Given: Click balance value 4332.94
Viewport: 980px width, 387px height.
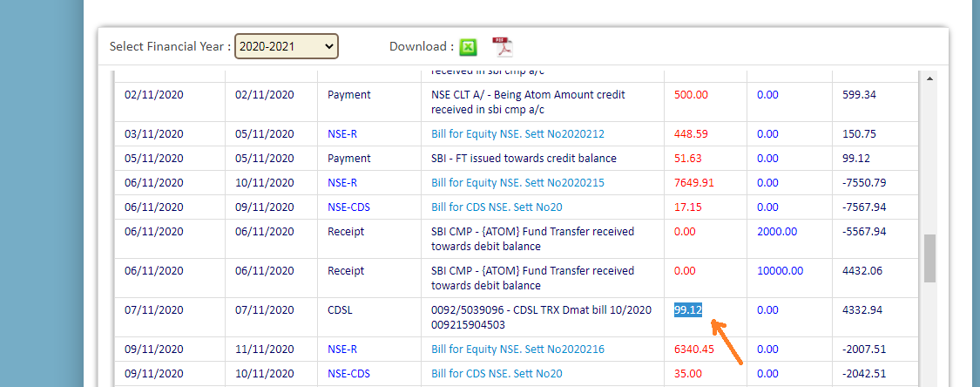Looking at the screenshot, I should pos(862,310).
